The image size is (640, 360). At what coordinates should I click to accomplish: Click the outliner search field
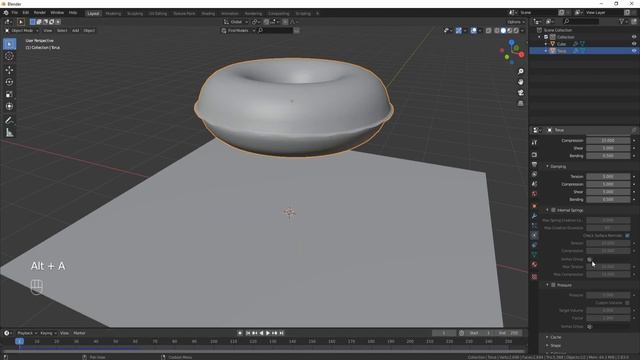point(581,21)
